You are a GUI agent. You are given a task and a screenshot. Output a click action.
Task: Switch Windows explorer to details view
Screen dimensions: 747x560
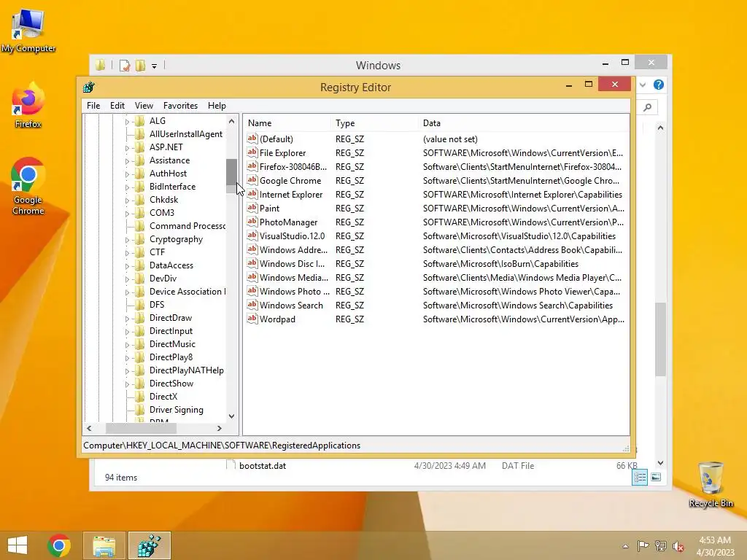tap(639, 477)
